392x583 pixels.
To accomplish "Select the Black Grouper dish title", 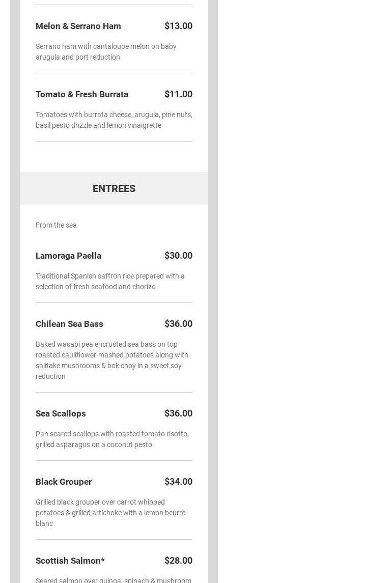I will click(x=64, y=482).
